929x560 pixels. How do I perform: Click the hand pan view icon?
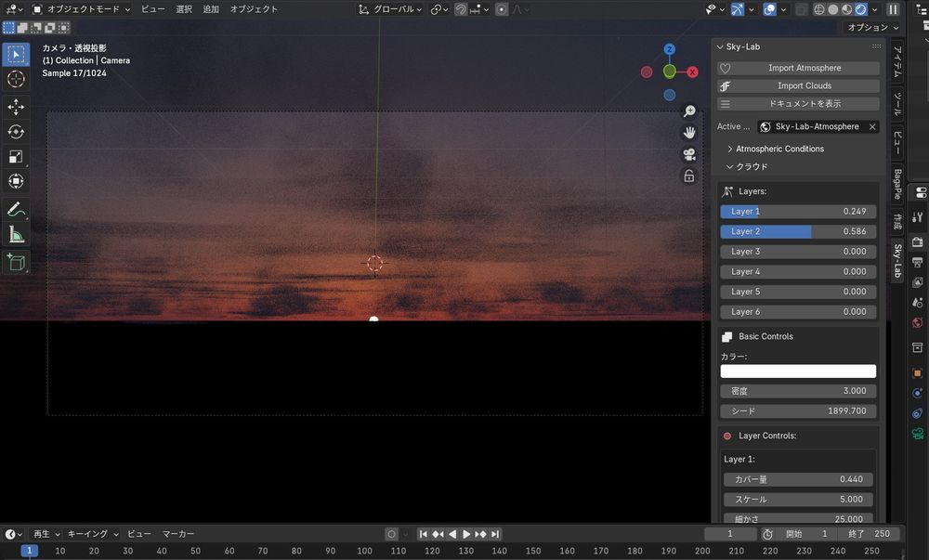pyautogui.click(x=689, y=133)
